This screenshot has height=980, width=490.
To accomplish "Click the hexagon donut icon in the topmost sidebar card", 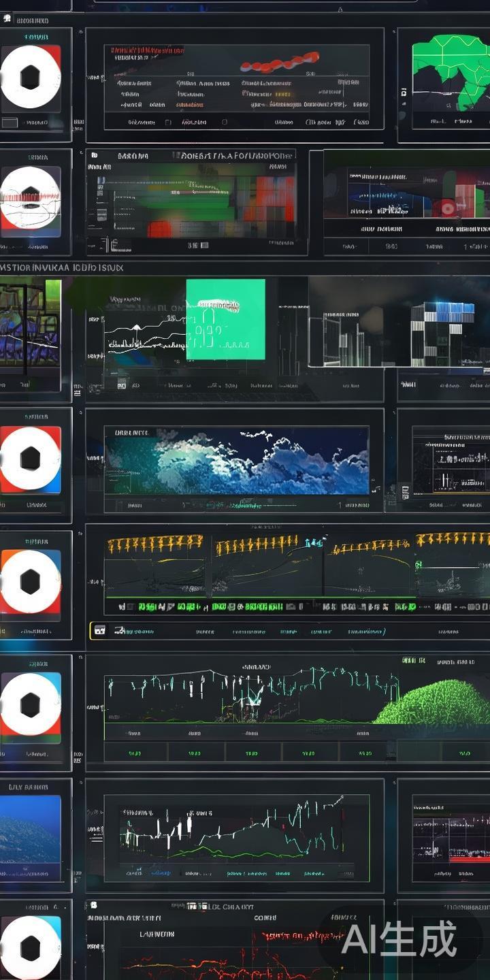I will click(30, 78).
